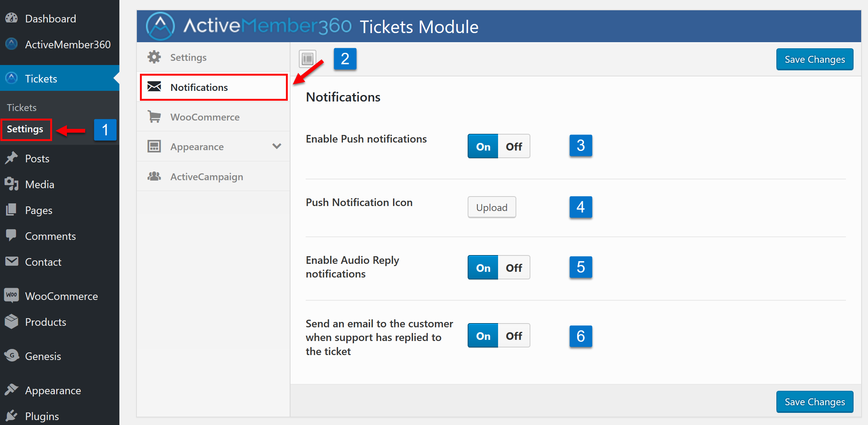This screenshot has height=425, width=868.
Task: Open the Settings submenu under Tickets
Action: pos(25,129)
